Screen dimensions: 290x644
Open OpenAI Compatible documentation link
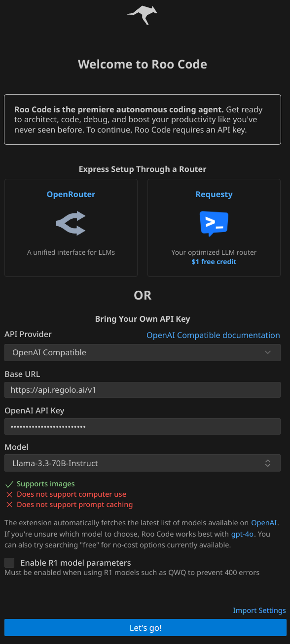coord(213,335)
